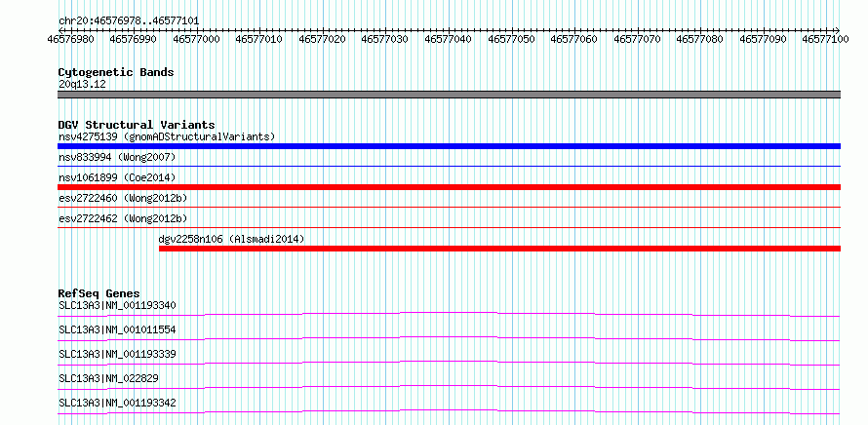This screenshot has height=425, width=868.
Task: Select the magenta NM_022829 transcript line
Action: coord(449,387)
